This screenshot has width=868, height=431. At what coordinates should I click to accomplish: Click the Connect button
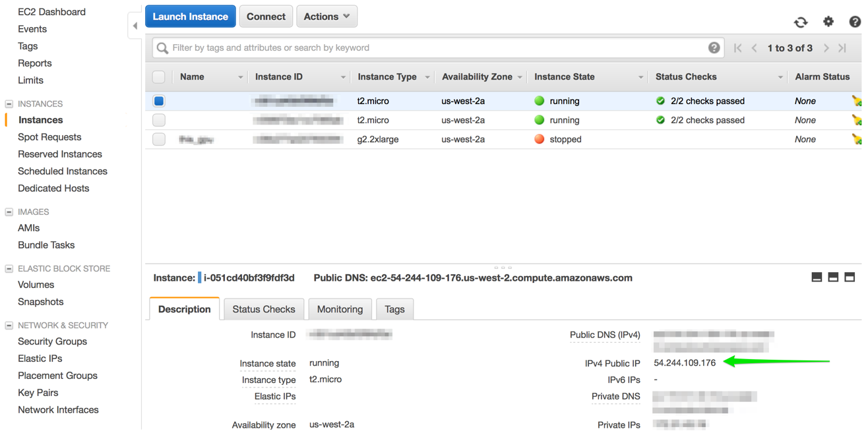266,16
